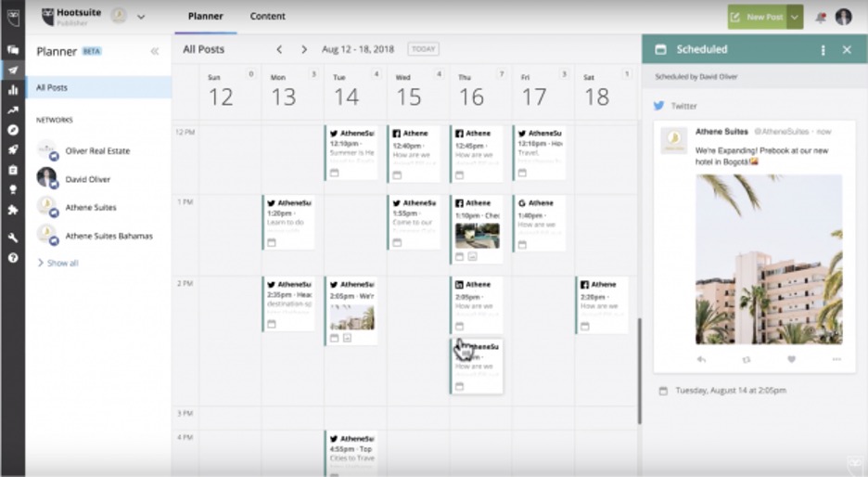Screen dimensions: 868x477
Task: Open the user profile avatar
Action: pyautogui.click(x=844, y=17)
